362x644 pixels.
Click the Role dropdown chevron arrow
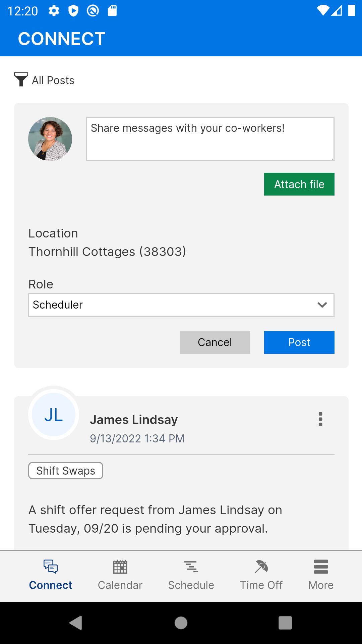click(x=322, y=305)
